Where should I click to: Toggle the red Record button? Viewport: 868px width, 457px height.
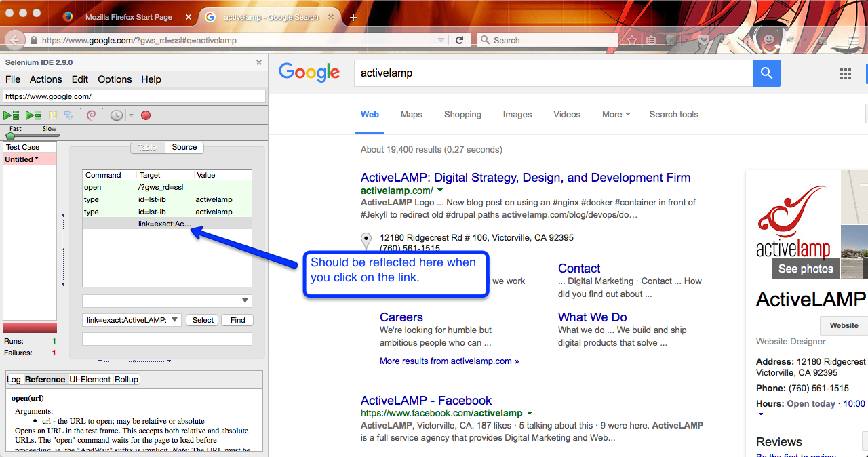(x=145, y=115)
